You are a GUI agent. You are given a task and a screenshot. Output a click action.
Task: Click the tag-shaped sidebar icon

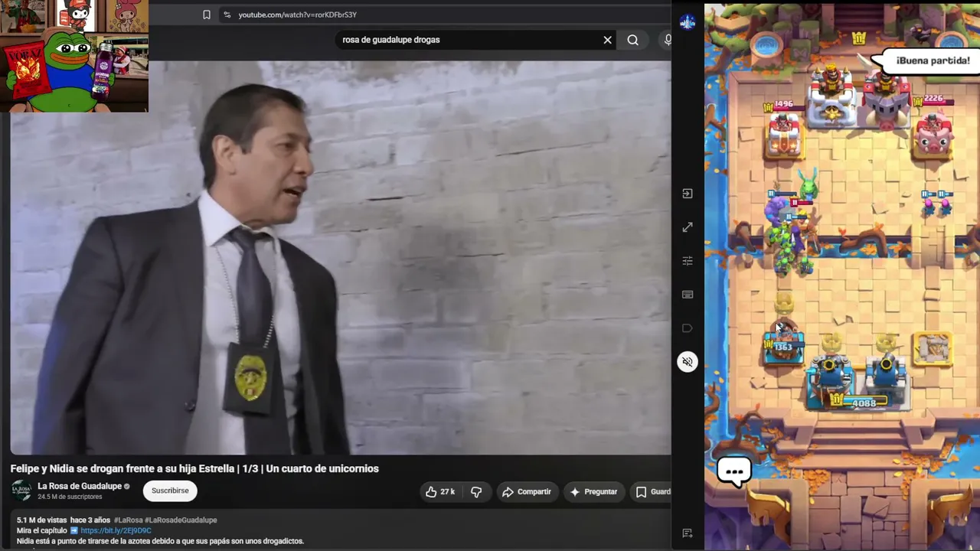tap(688, 328)
